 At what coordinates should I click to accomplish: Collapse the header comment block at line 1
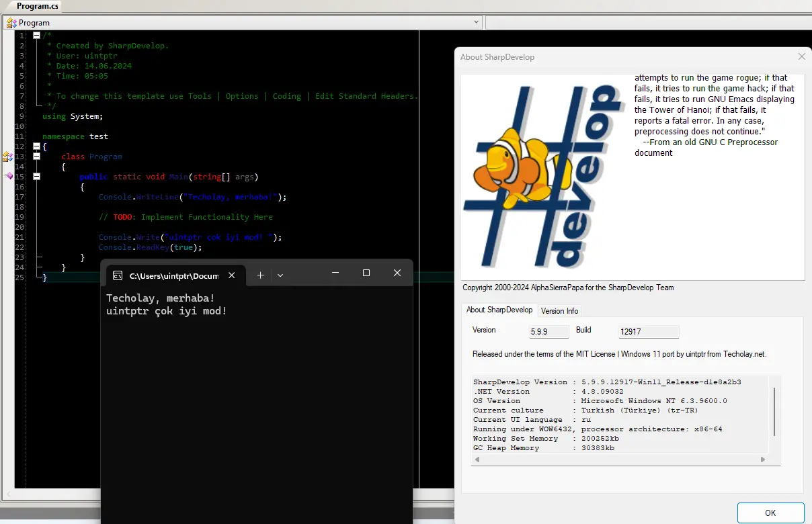[36, 35]
